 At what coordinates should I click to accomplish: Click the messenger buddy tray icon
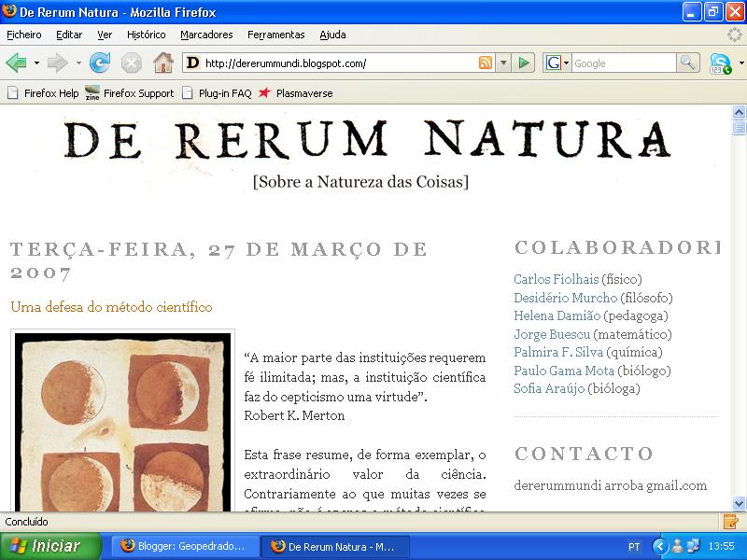point(677,546)
